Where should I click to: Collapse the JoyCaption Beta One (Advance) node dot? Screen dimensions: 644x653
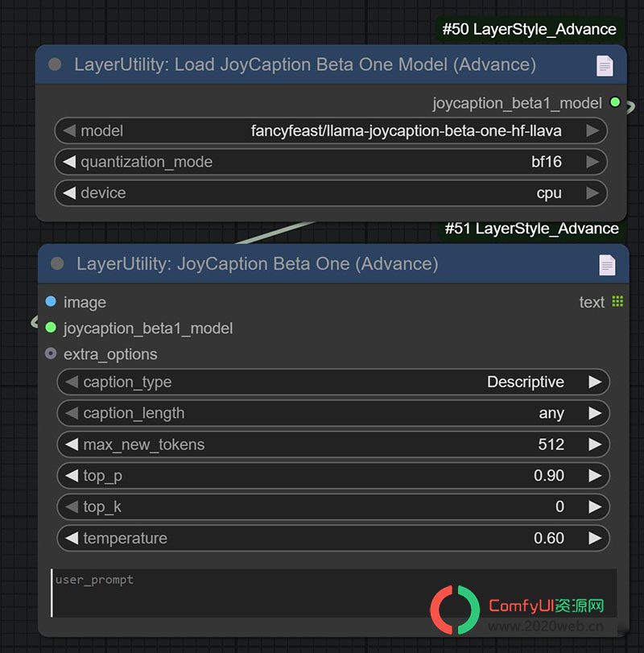click(x=57, y=263)
